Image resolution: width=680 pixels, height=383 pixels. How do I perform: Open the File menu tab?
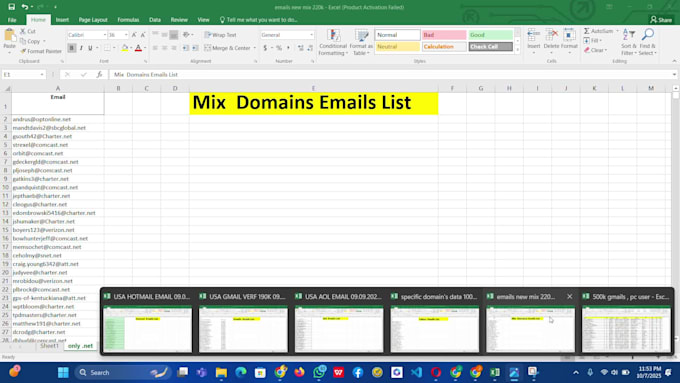coord(12,20)
